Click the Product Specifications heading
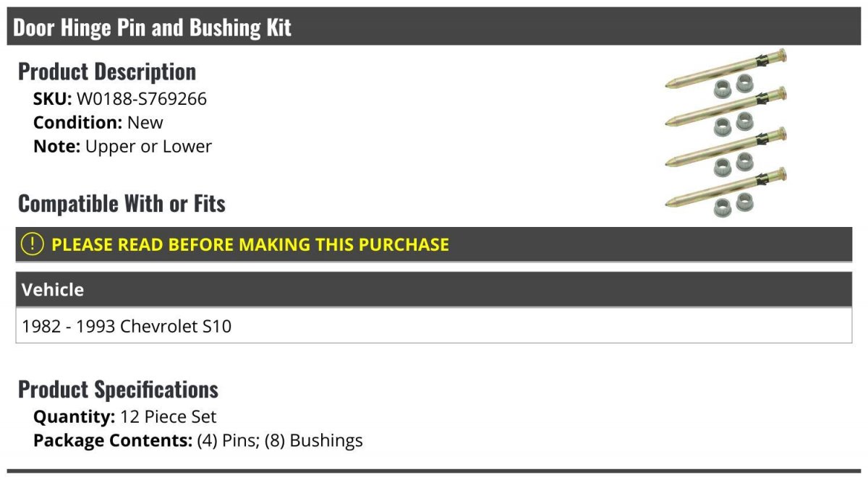 118,390
